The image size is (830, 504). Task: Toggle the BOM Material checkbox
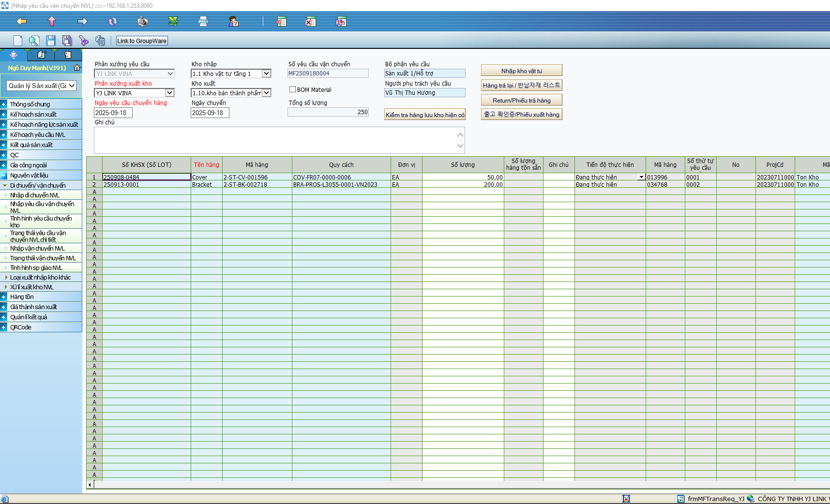click(292, 89)
